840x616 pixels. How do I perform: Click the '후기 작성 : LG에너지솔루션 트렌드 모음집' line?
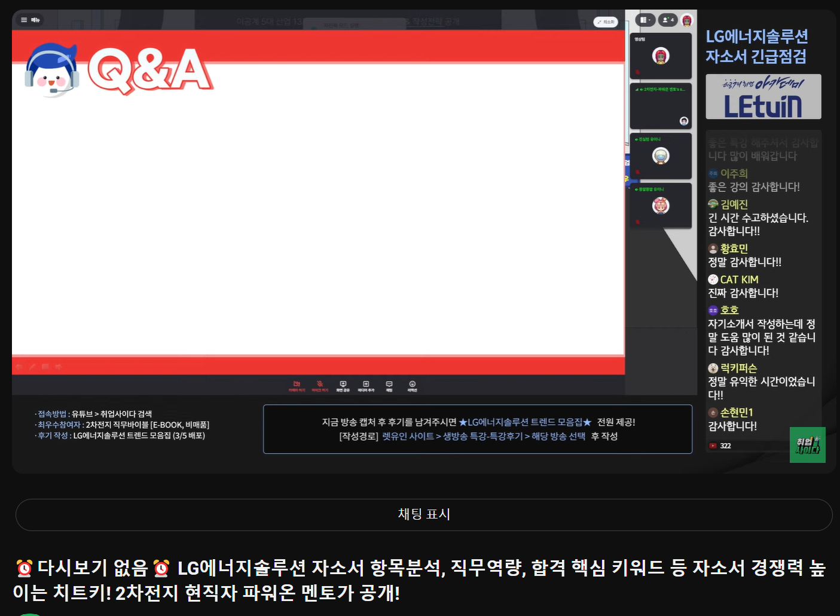(120, 435)
